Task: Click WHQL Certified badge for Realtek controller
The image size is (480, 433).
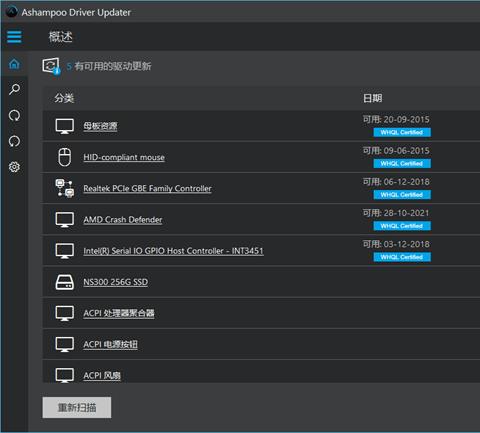Action: (x=402, y=195)
